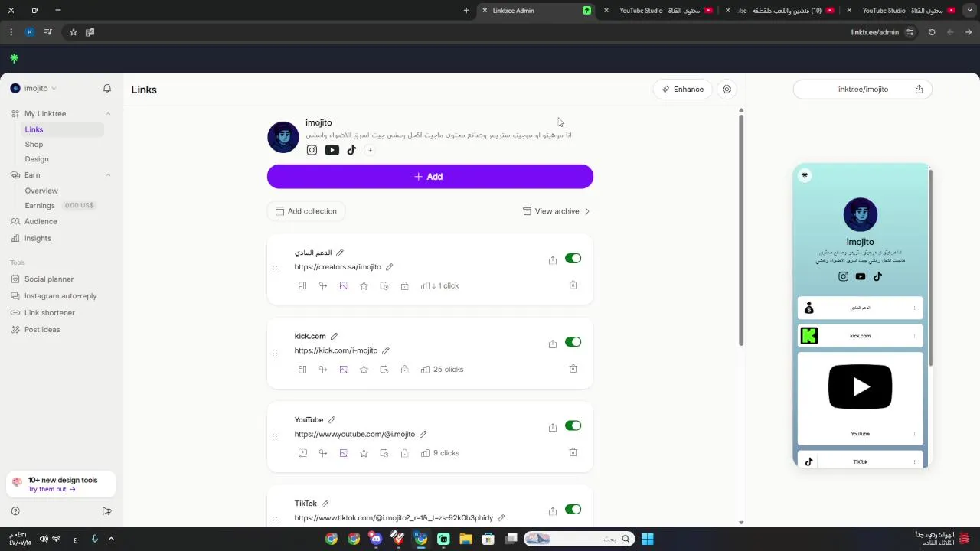Open the Windows Start button in the taskbar
This screenshot has width=980, height=551.
[x=648, y=539]
